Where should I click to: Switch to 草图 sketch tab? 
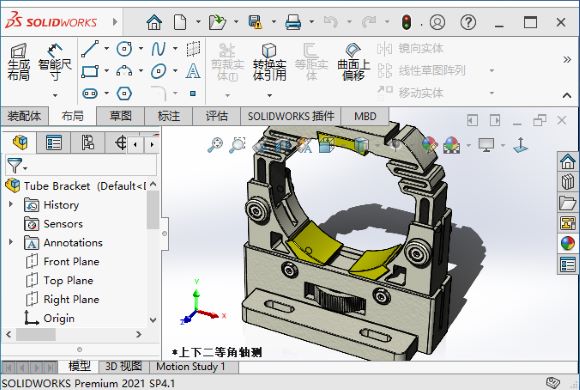point(121,116)
